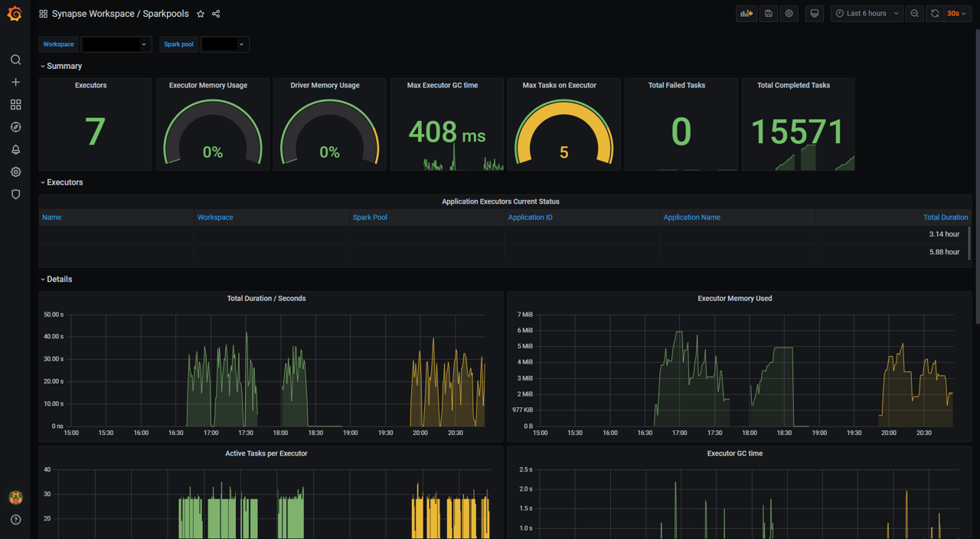Click the Executors table vertical scrollbar
This screenshot has width=980, height=539.
click(x=969, y=243)
